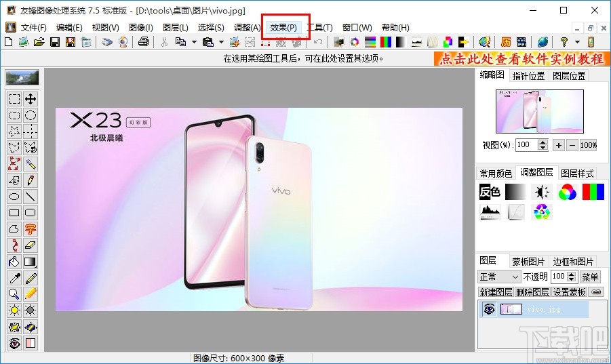The width and height of the screenshot is (611, 364).
Task: Select the paint bucket fill tool
Action: (14, 262)
